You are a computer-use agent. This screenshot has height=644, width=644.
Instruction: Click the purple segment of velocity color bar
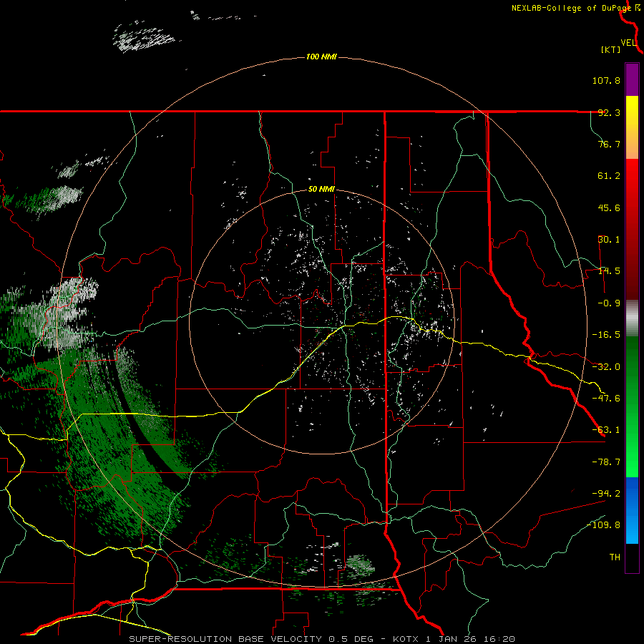click(632, 79)
